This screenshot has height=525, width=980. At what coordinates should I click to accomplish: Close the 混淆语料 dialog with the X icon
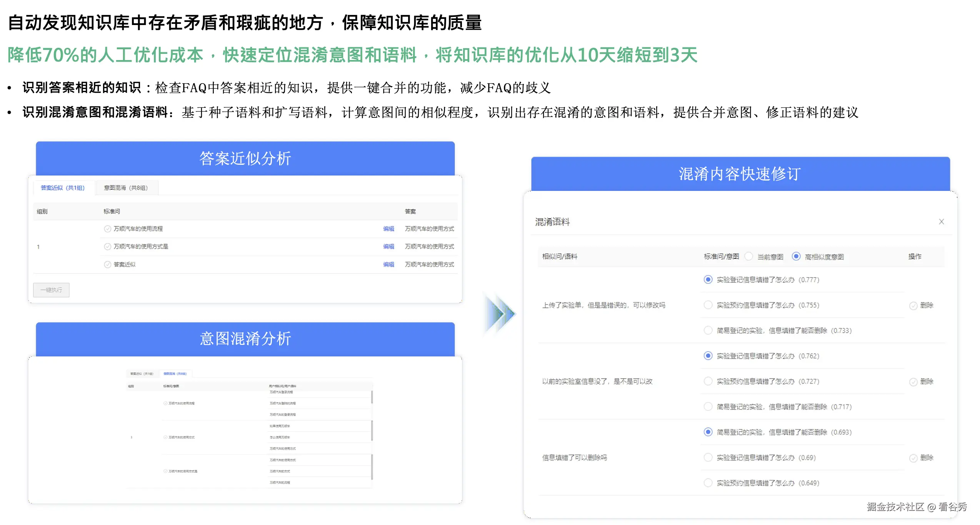coord(942,222)
